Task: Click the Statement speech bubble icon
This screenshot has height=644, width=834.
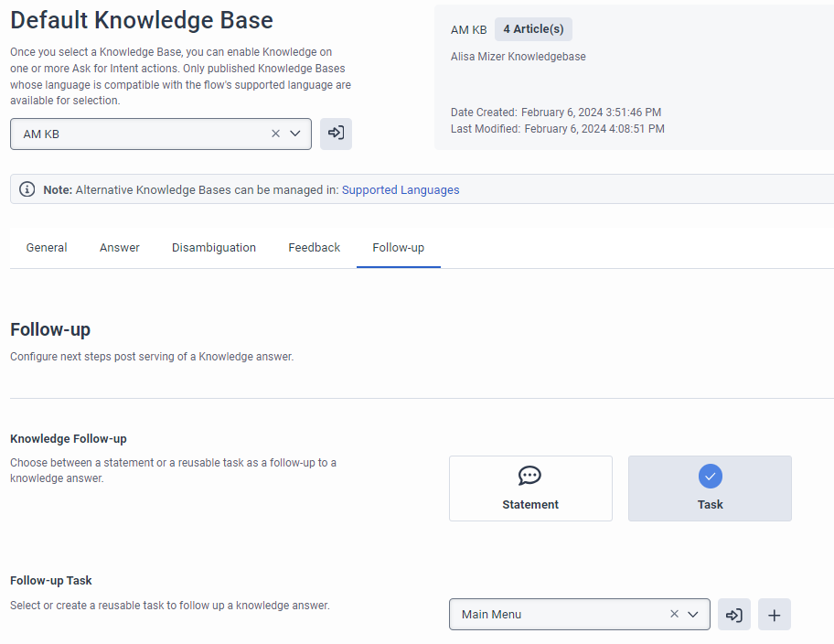Action: pyautogui.click(x=529, y=476)
